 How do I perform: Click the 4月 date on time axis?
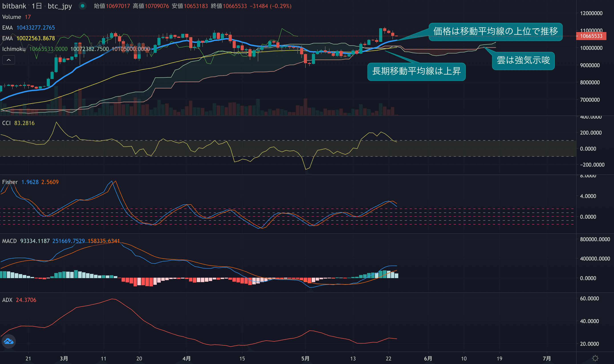(x=187, y=358)
